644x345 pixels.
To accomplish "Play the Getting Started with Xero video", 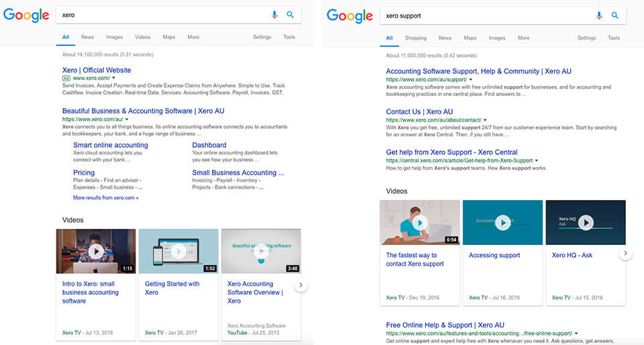I will tap(178, 251).
